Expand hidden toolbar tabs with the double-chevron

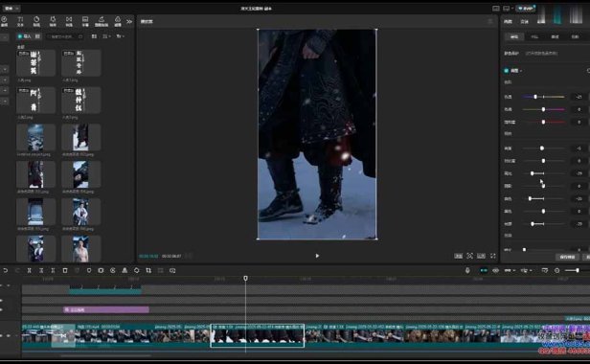(129, 22)
